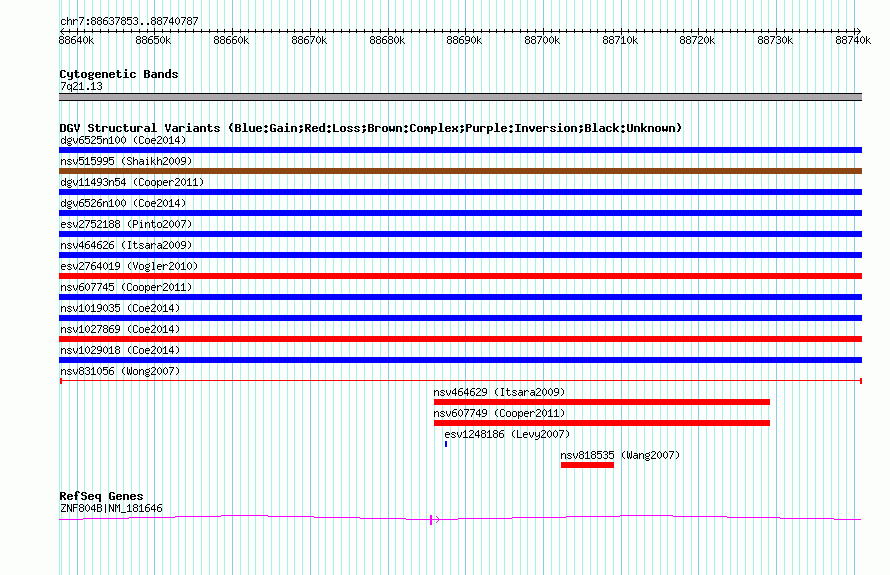This screenshot has height=575, width=890.
Task: Click the nsv464626 (Itsara2009) label text
Action: 126,245
